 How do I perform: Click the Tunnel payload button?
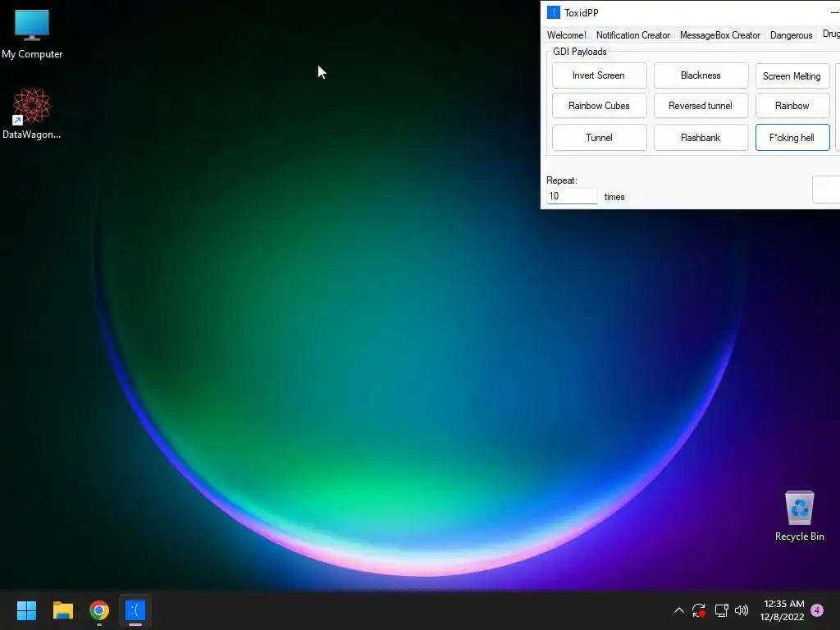tap(599, 137)
